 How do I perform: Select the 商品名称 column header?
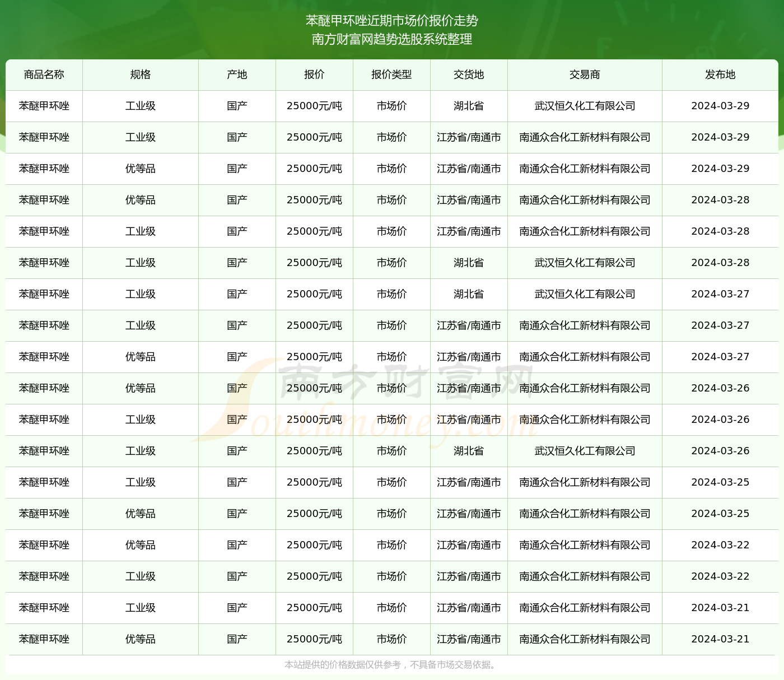44,74
